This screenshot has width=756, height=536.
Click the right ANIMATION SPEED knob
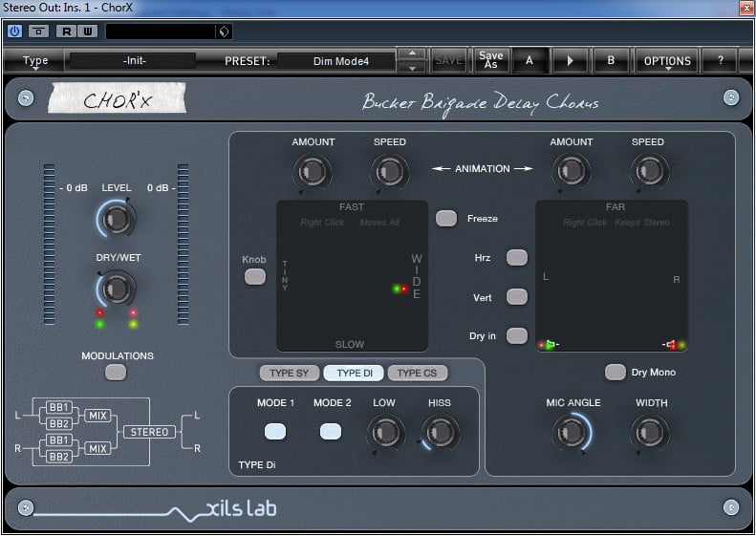(x=649, y=170)
